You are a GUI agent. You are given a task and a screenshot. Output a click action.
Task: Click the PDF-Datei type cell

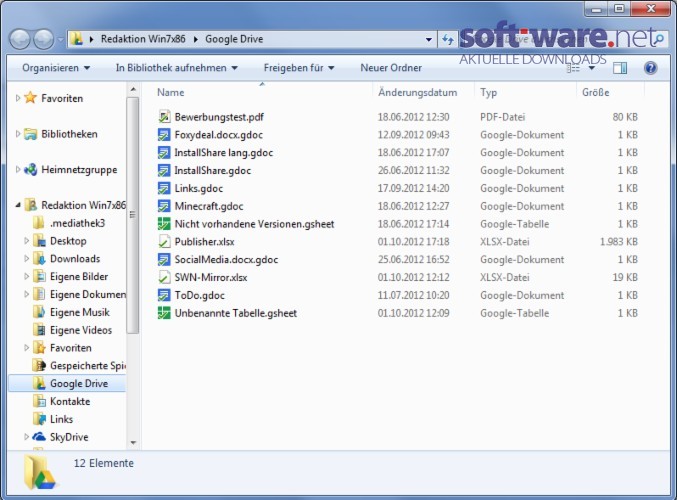(503, 117)
